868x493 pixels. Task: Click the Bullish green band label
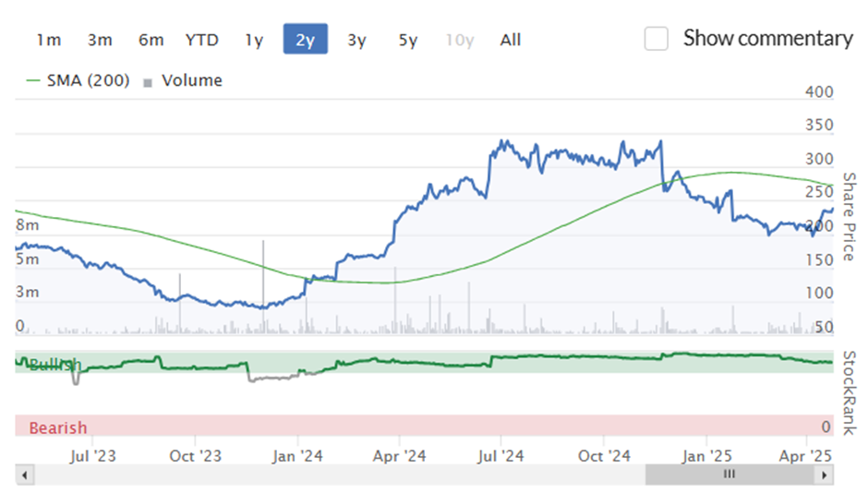click(55, 365)
